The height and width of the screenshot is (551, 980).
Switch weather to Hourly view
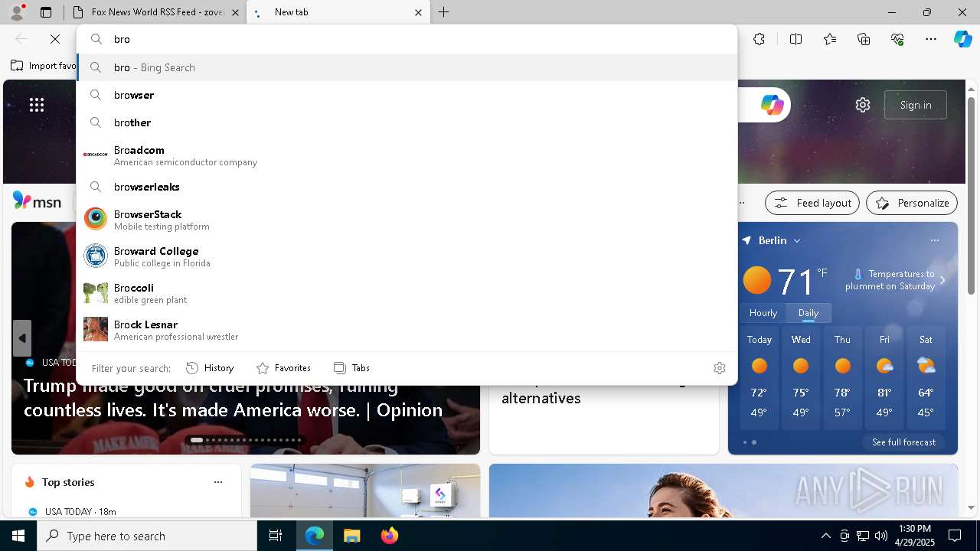coord(763,313)
